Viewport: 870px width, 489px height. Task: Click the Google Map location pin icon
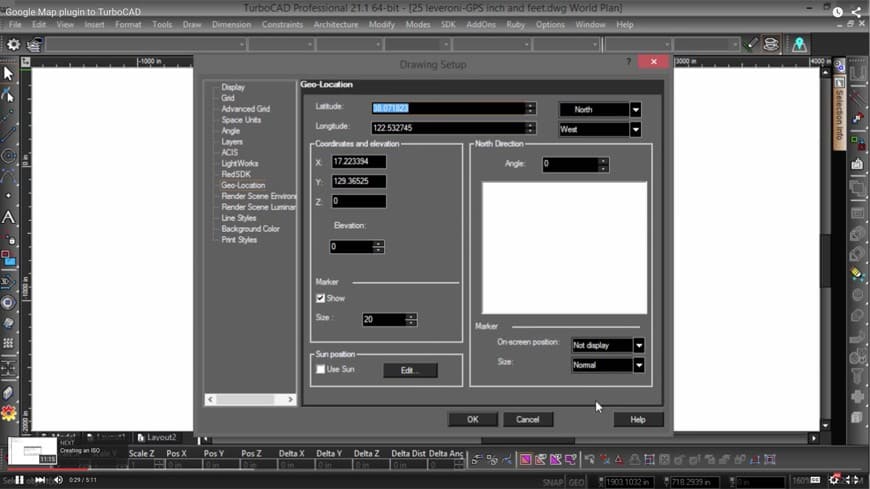coord(799,44)
